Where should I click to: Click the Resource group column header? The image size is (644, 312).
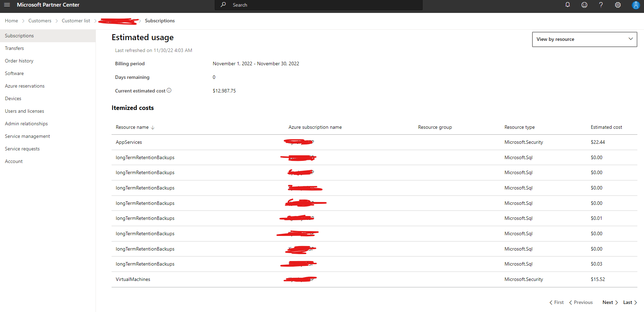[435, 127]
